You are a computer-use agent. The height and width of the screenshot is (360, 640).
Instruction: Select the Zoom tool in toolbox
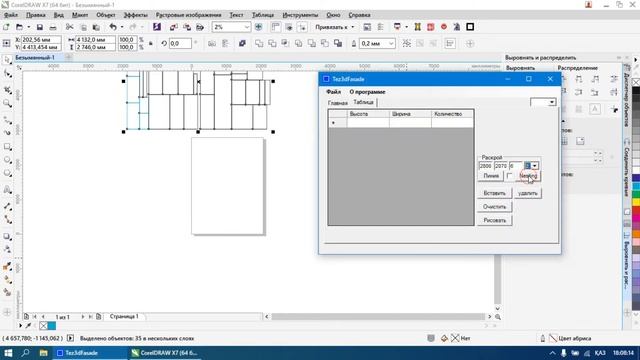(x=7, y=104)
